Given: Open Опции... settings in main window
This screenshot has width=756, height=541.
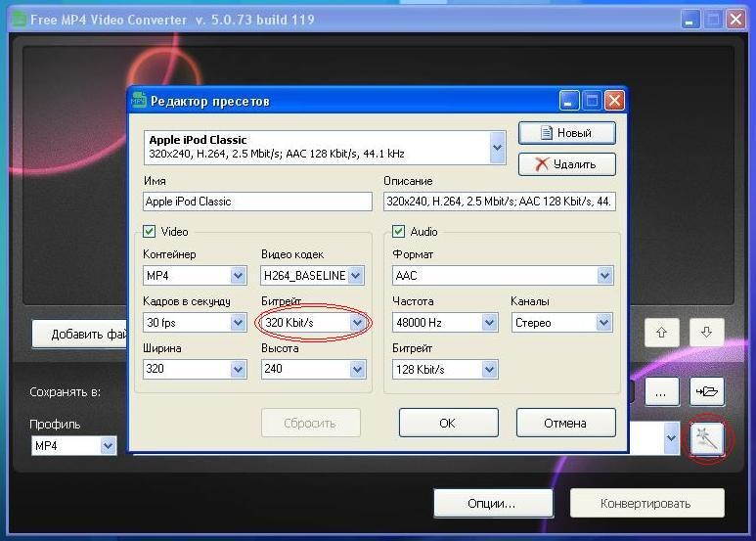Looking at the screenshot, I should (x=493, y=504).
